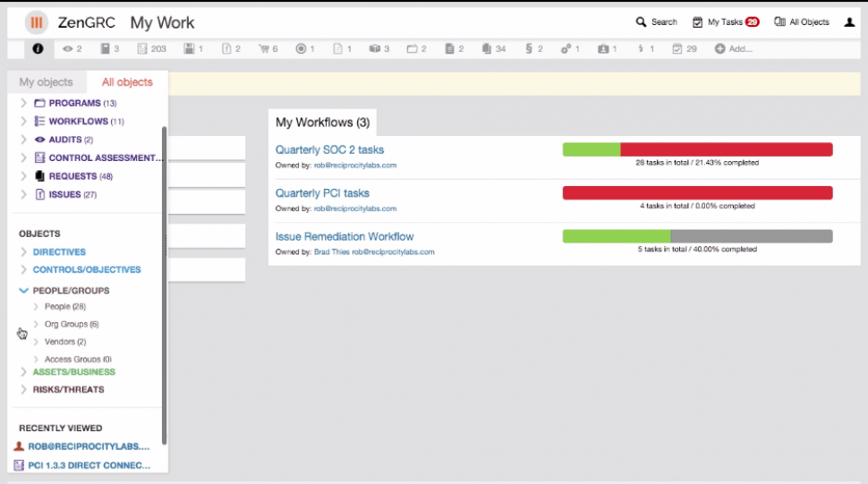Select the My Workflows tab
The width and height of the screenshot is (868, 484).
(x=322, y=123)
